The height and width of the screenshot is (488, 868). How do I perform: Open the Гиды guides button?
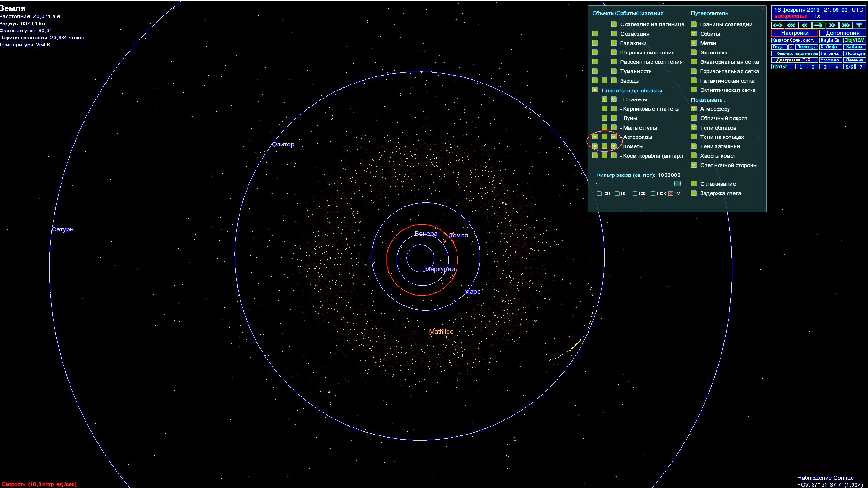pyautogui.click(x=779, y=47)
